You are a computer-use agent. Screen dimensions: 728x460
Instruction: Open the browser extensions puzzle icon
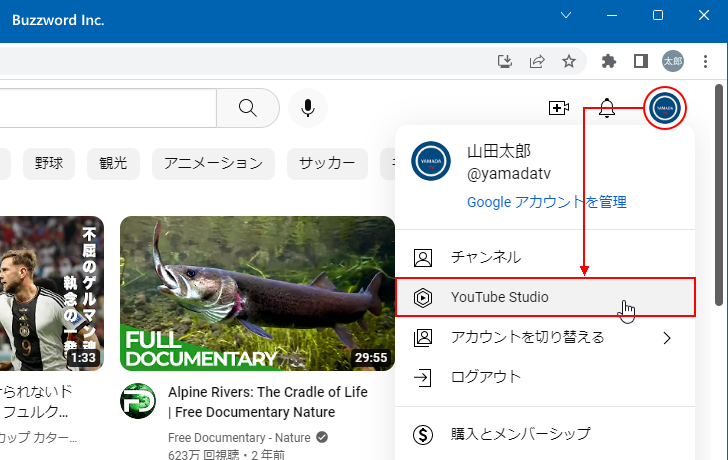(x=609, y=61)
